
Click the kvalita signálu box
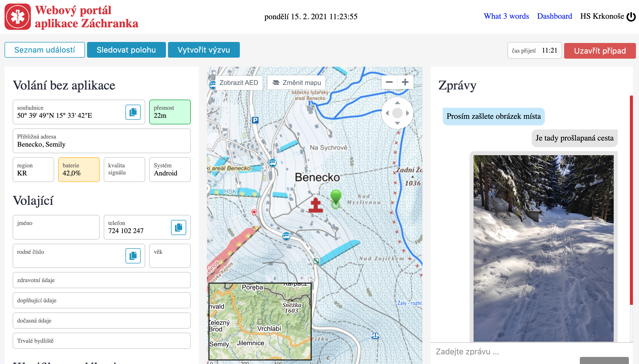coord(124,170)
